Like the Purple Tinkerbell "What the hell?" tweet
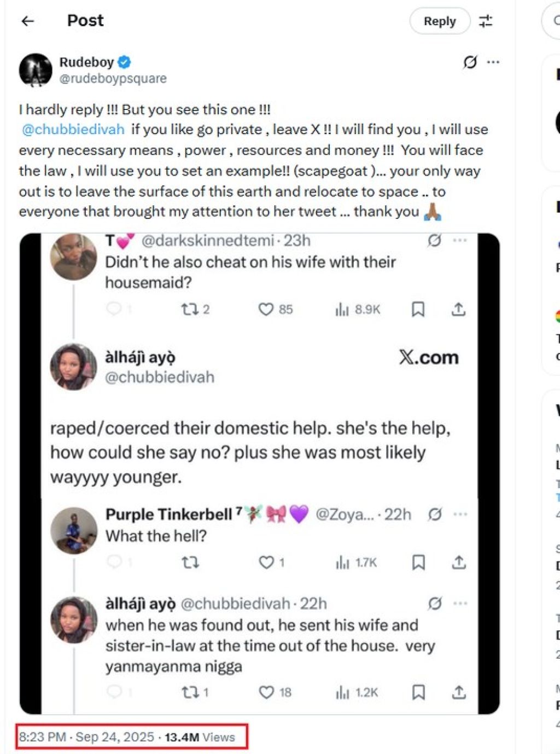The height and width of the screenshot is (754, 560). pyautogui.click(x=266, y=562)
